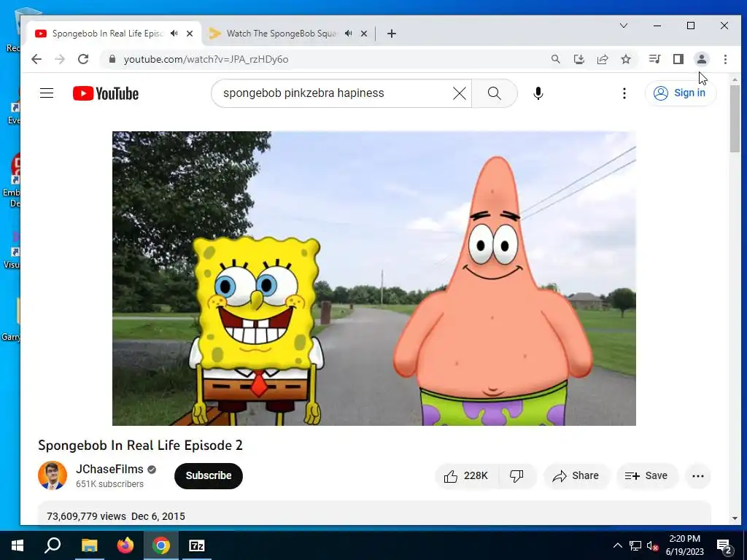Share the Spongebob video
The image size is (747, 560).
(576, 475)
